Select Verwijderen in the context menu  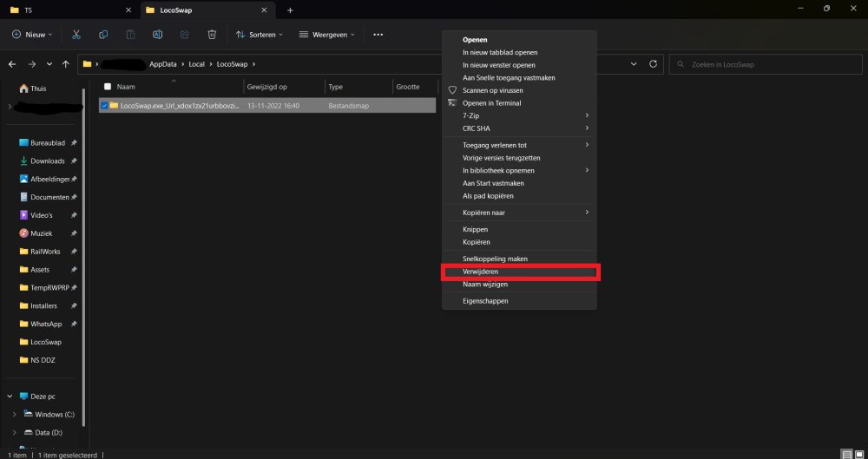(481, 272)
